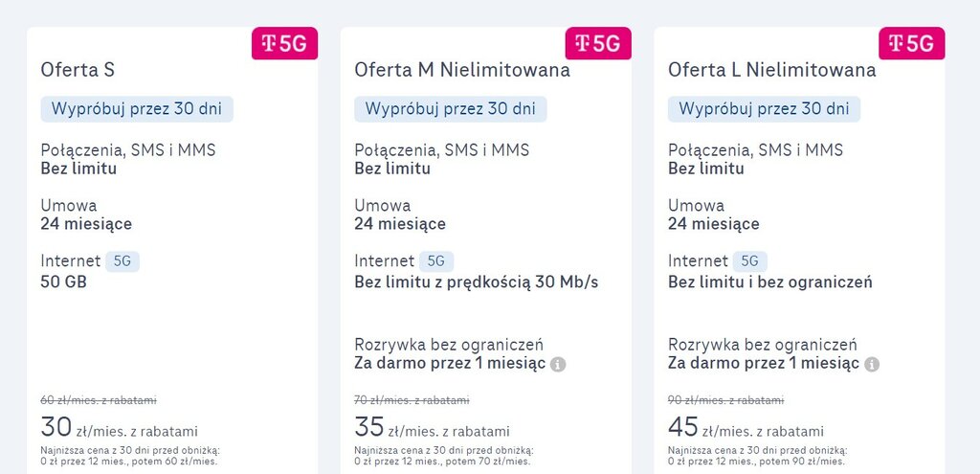980x474 pixels.
Task: Click the 35 zł/mies. price on Oferta M
Action: pos(432,427)
